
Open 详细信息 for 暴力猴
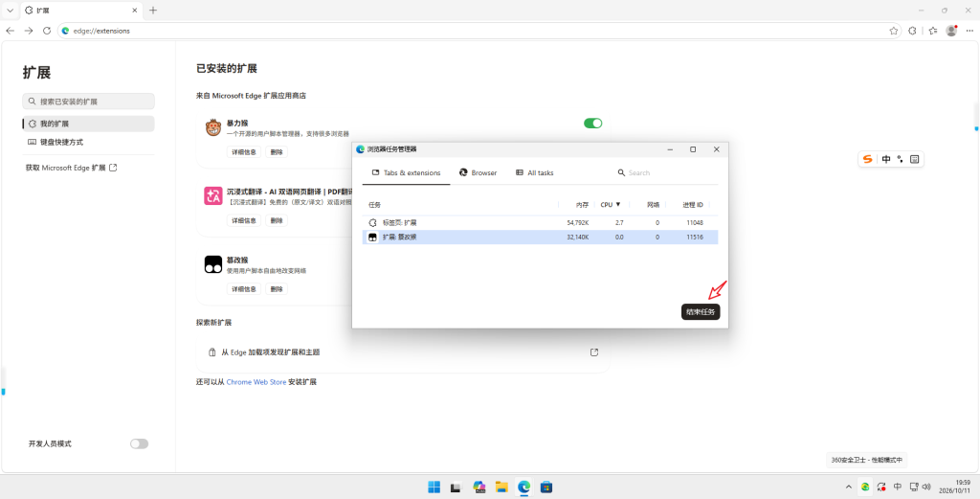pyautogui.click(x=244, y=152)
